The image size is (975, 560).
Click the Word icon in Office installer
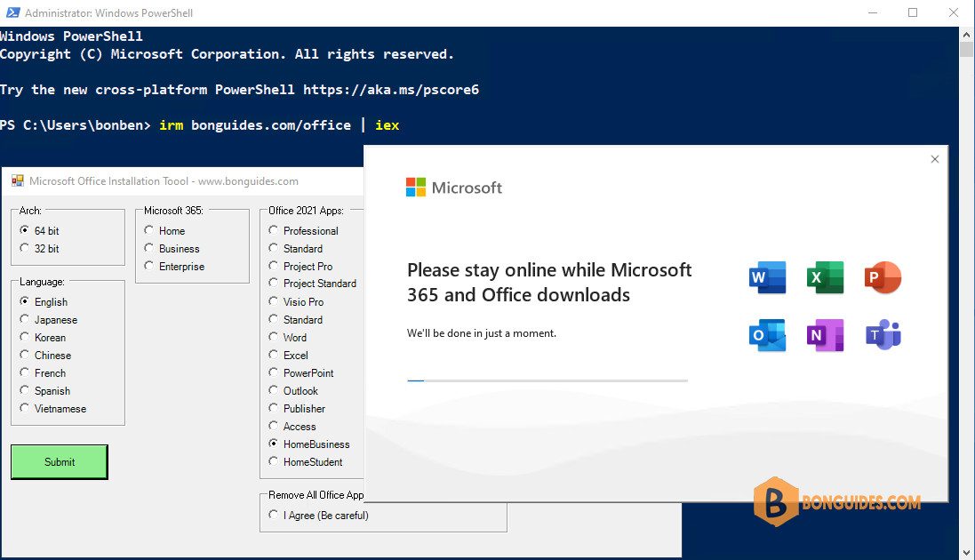[767, 277]
